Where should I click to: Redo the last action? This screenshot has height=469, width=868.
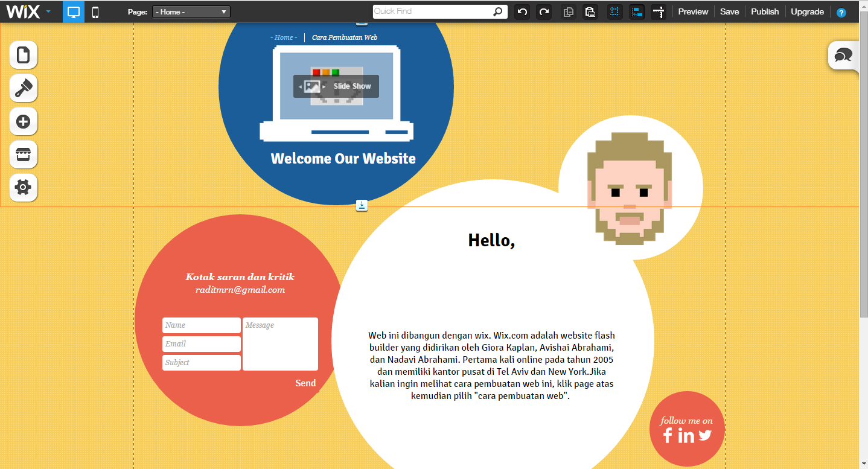544,11
